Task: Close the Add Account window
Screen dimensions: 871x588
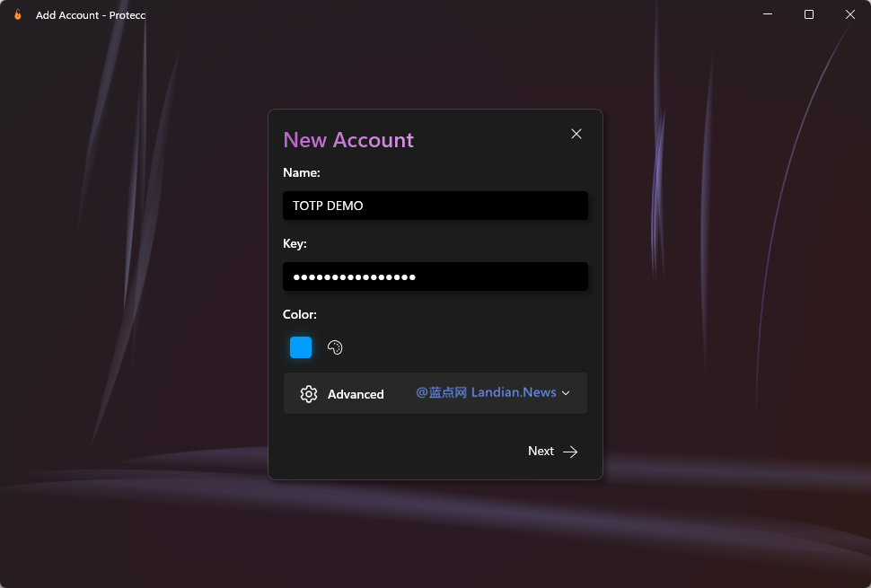Action: (x=849, y=14)
